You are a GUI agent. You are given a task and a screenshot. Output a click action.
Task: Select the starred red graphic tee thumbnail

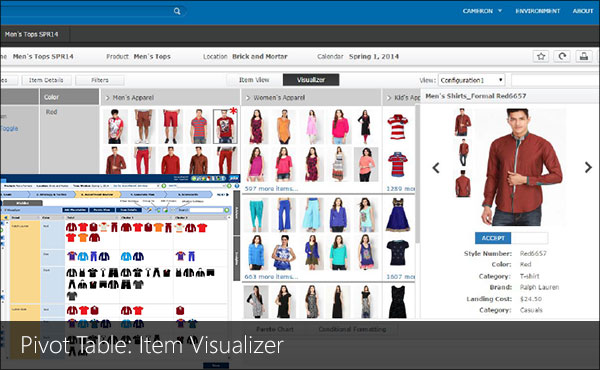[x=225, y=126]
